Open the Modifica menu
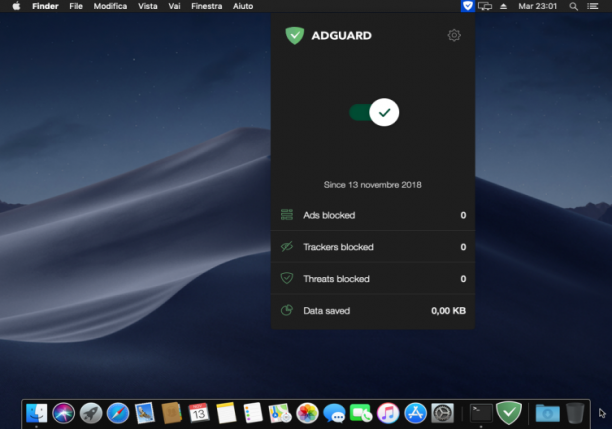Image resolution: width=612 pixels, height=429 pixels. [110, 6]
